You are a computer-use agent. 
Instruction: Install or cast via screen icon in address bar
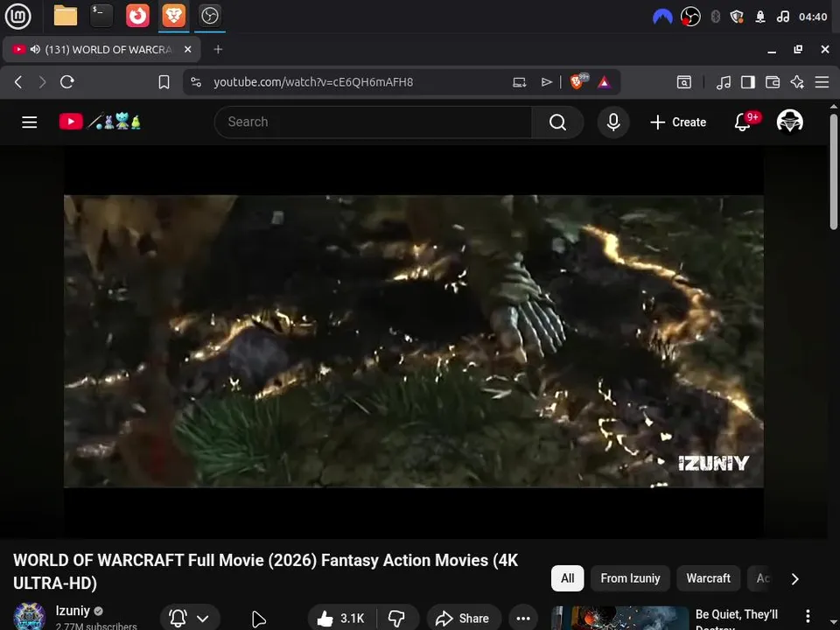(520, 82)
